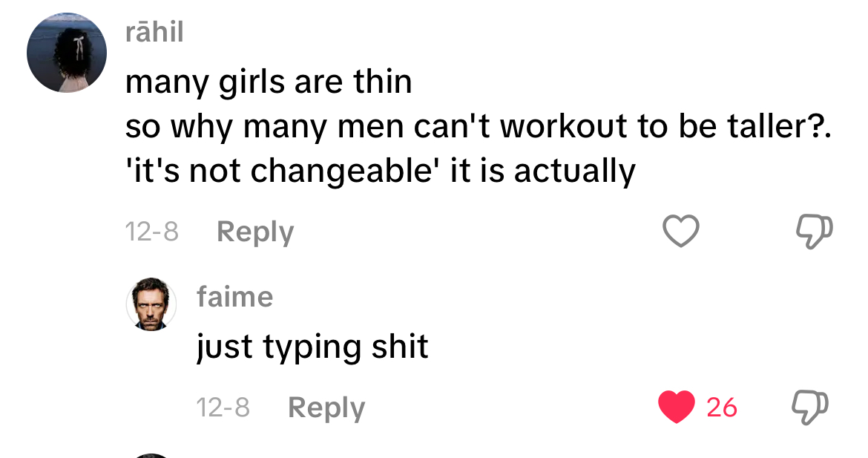This screenshot has height=458, width=868.
Task: Visit the rāhil username profile link
Action: pos(154,32)
